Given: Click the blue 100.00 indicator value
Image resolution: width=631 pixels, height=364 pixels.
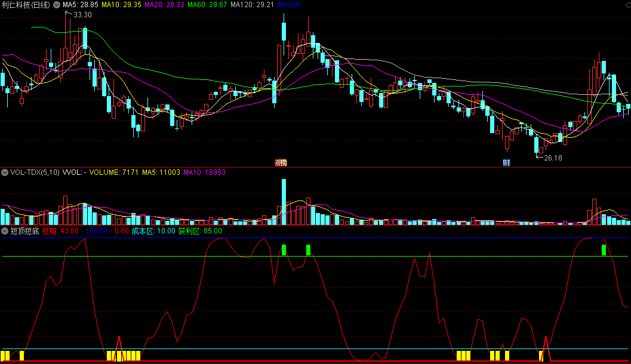Looking at the screenshot, I should [x=97, y=231].
